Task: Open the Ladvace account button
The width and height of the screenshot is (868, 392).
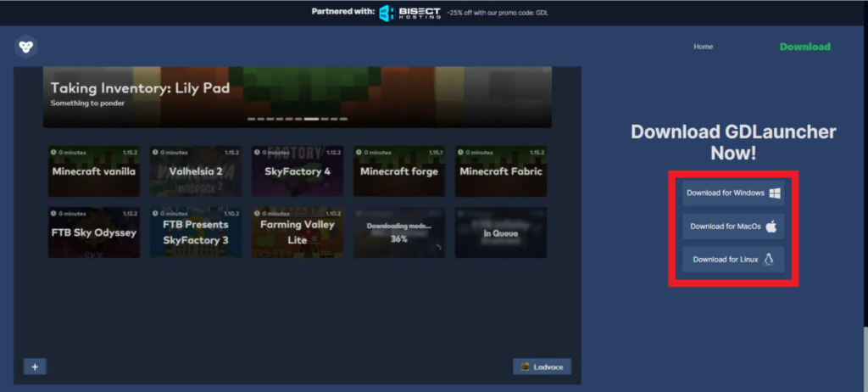Action: [542, 367]
